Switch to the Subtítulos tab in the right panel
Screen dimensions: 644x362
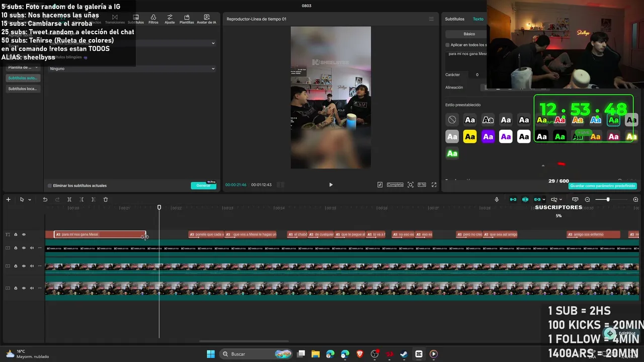click(x=455, y=19)
